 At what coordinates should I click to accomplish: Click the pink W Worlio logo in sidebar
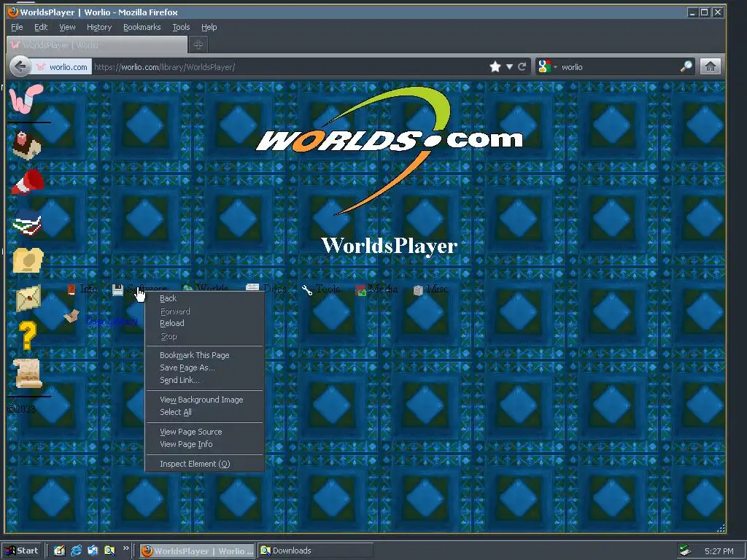point(26,99)
